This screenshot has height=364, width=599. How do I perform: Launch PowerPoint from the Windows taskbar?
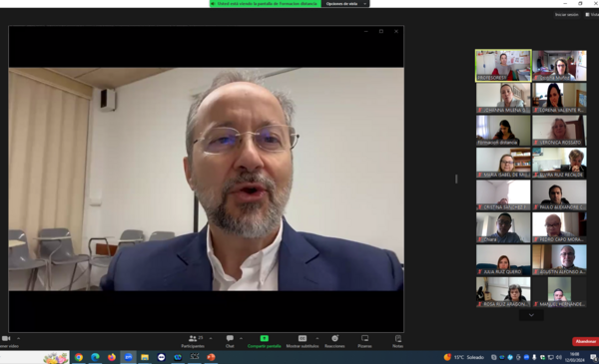point(211,357)
